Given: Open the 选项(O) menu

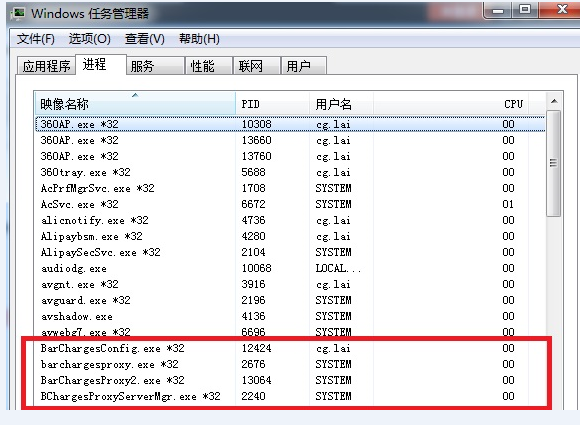Looking at the screenshot, I should (x=90, y=39).
